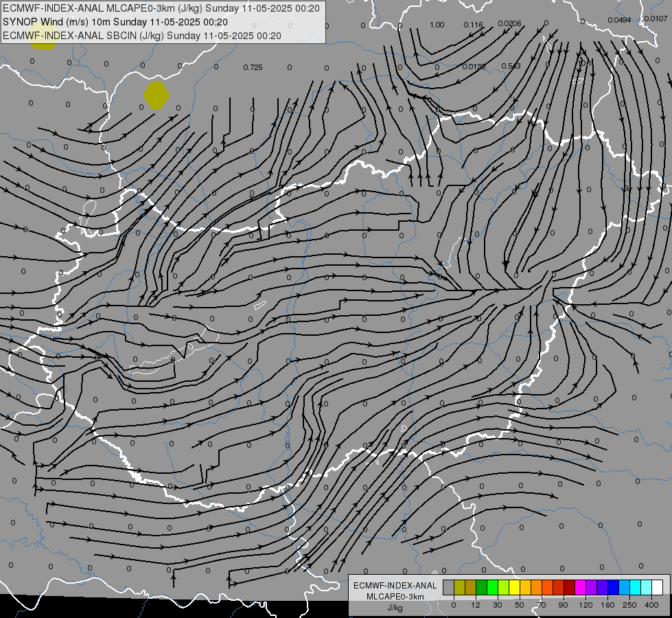Pick the dark green legend swatch after 12

pyautogui.click(x=482, y=587)
